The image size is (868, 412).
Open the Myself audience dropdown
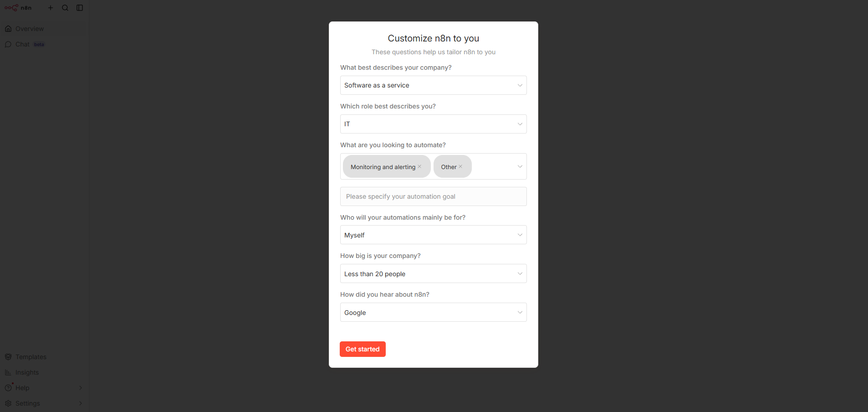pyautogui.click(x=433, y=235)
